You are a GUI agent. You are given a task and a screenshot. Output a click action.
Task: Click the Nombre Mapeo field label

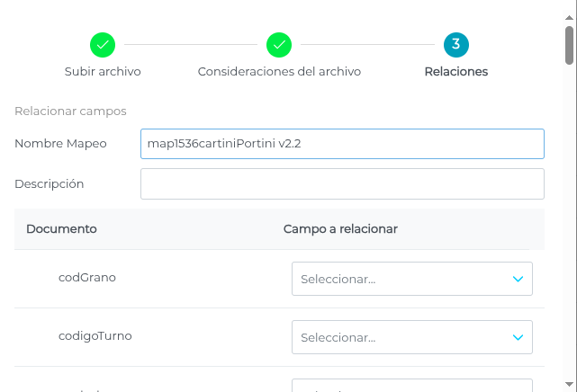point(60,144)
